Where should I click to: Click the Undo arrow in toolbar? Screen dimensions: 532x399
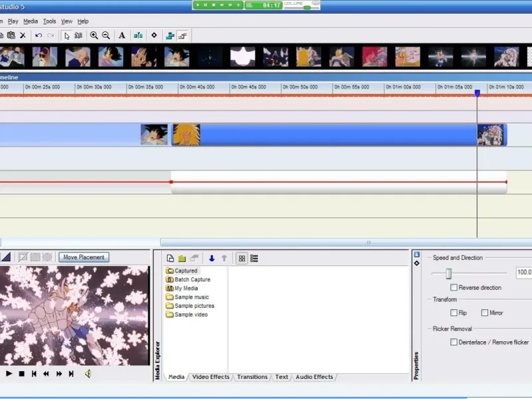click(x=39, y=35)
